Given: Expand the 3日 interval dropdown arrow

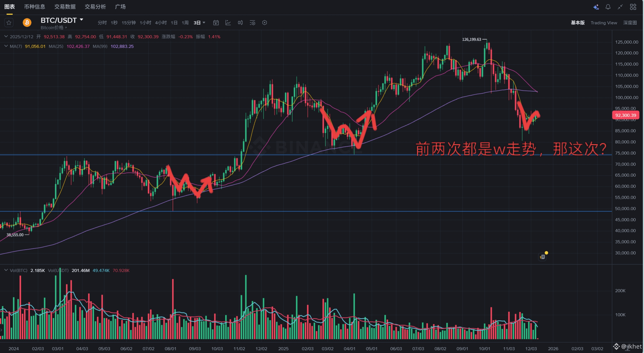Looking at the screenshot, I should click(204, 23).
